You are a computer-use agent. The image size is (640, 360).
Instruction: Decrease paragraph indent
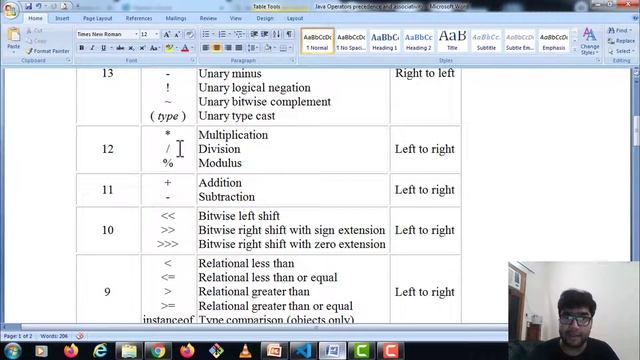254,34
